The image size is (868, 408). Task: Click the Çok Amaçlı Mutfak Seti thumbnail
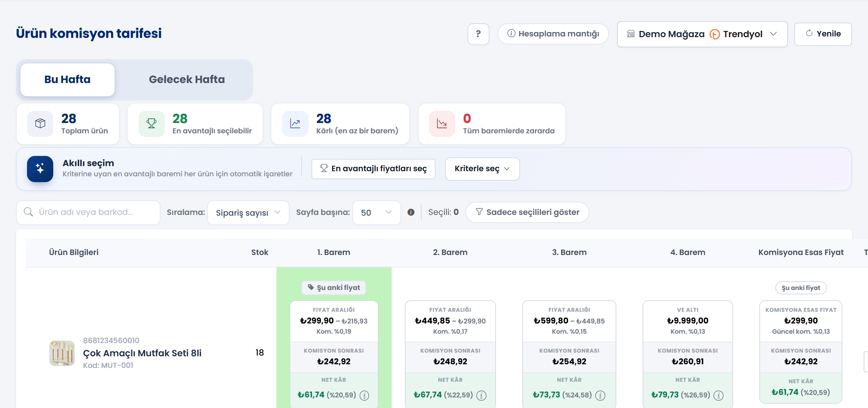pyautogui.click(x=62, y=353)
